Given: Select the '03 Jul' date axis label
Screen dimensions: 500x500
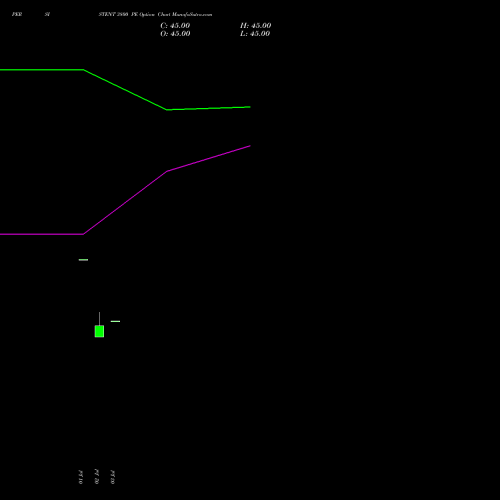Looking at the screenshot, I should [x=113, y=477].
